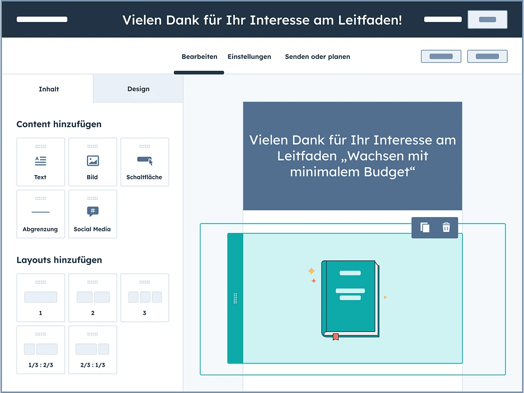The image size is (524, 393).
Task: Add an Abgrenzung divider module
Action: click(40, 214)
